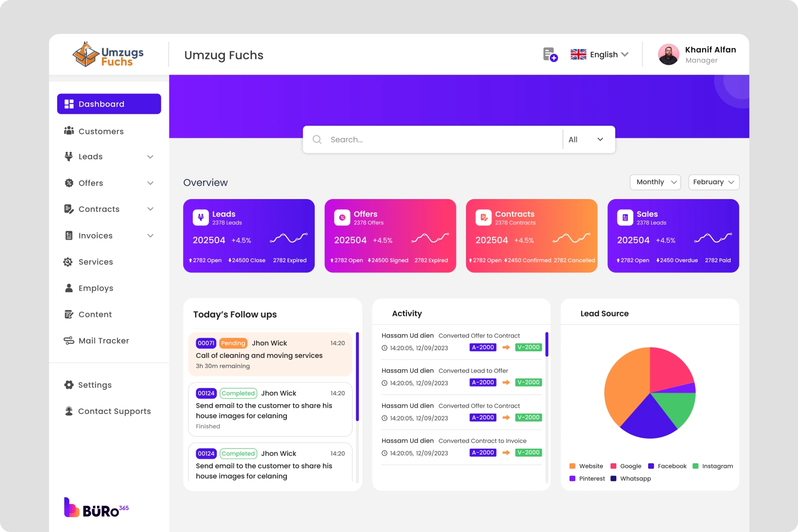Expand the Offers sidebar submenu chevron
This screenshot has width=798, height=532.
[x=150, y=183]
